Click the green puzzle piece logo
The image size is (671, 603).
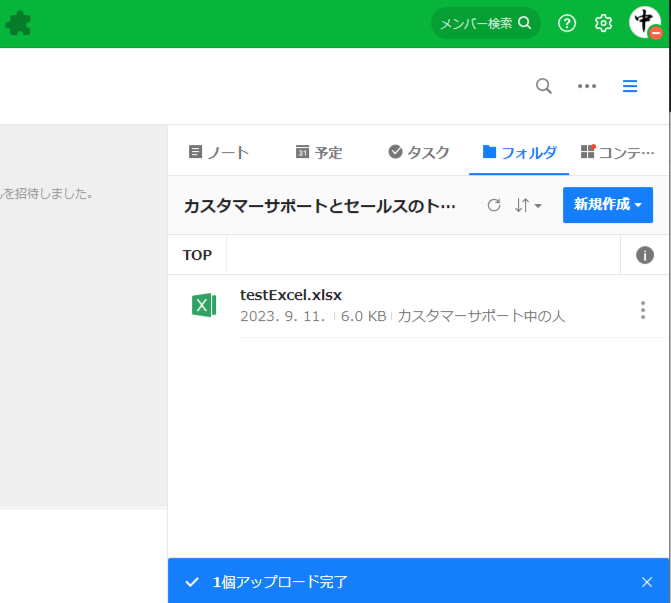(x=17, y=23)
